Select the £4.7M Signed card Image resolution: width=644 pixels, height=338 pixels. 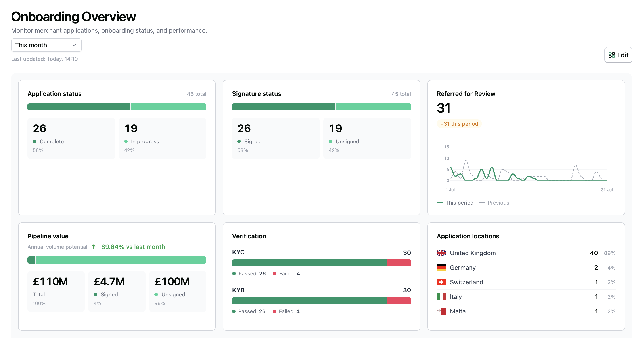(x=117, y=291)
